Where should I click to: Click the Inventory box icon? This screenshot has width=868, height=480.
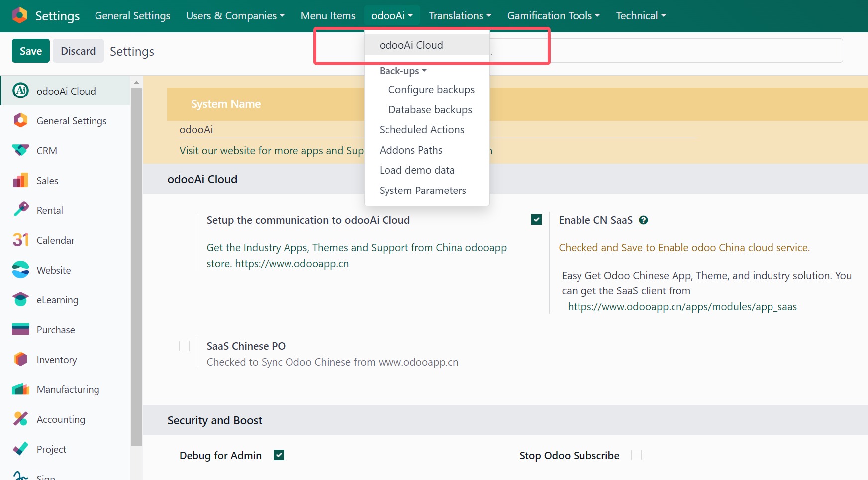click(20, 360)
